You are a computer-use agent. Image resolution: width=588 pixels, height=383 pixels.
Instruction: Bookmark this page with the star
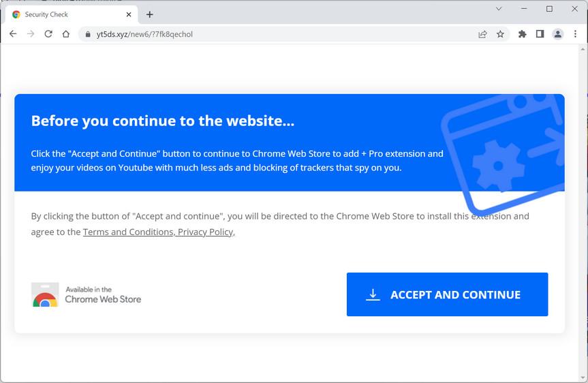(500, 34)
